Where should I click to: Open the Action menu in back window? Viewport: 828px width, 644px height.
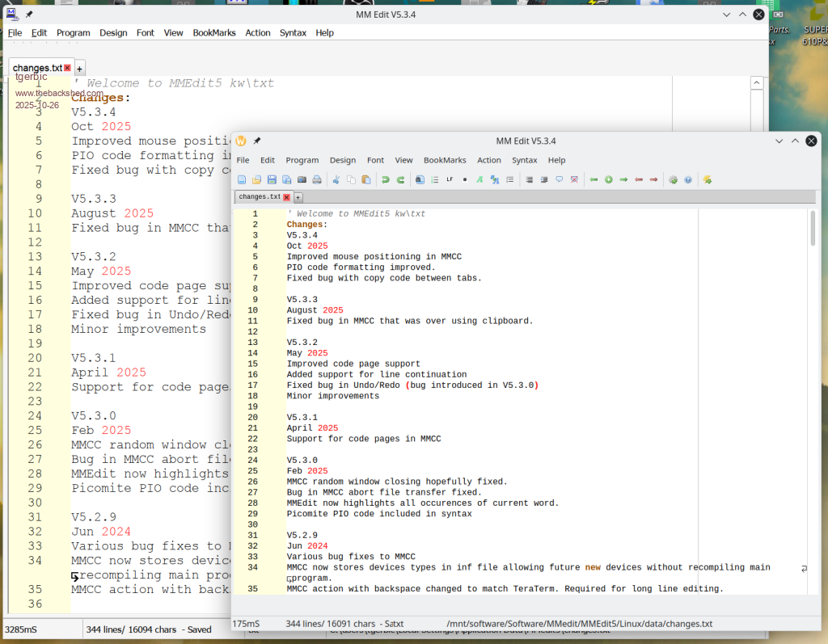[258, 33]
